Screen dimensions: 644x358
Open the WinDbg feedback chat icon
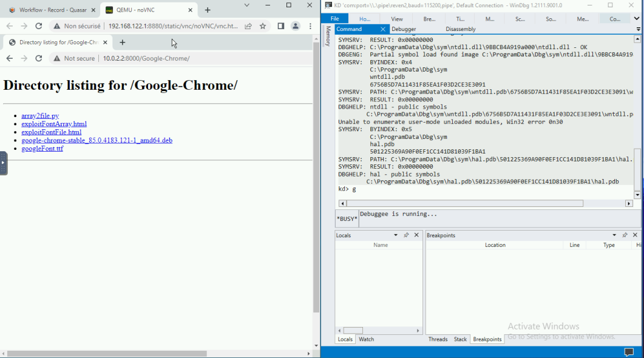click(x=629, y=353)
